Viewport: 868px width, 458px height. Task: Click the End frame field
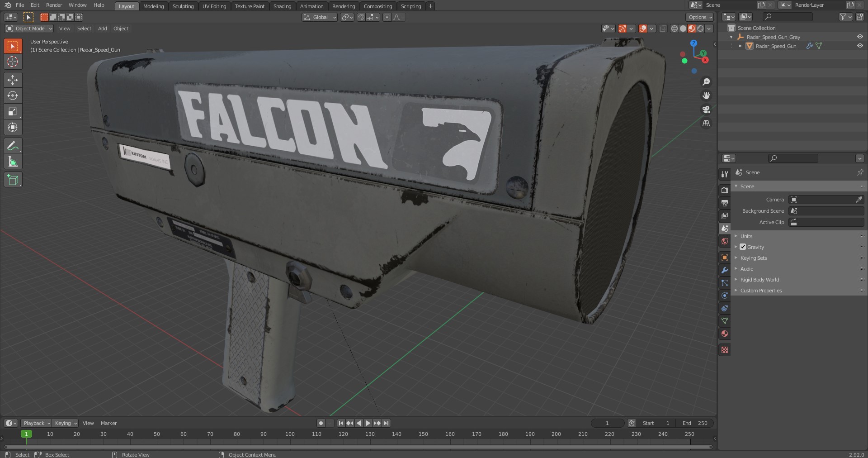[x=695, y=423]
